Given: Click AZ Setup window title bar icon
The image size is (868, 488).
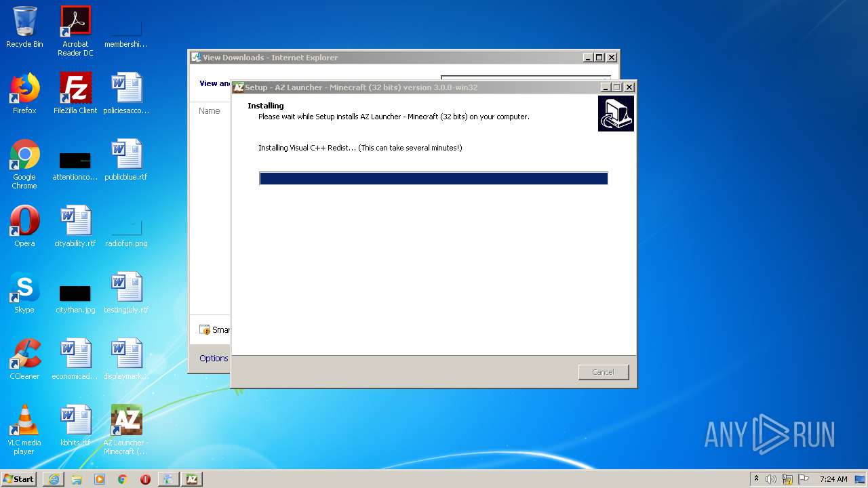Looking at the screenshot, I should pyautogui.click(x=239, y=87).
